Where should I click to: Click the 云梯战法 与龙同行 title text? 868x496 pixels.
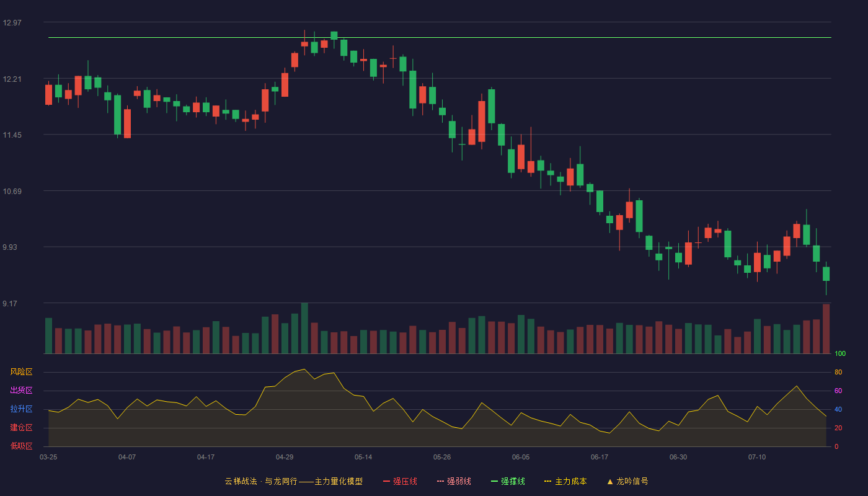261,481
